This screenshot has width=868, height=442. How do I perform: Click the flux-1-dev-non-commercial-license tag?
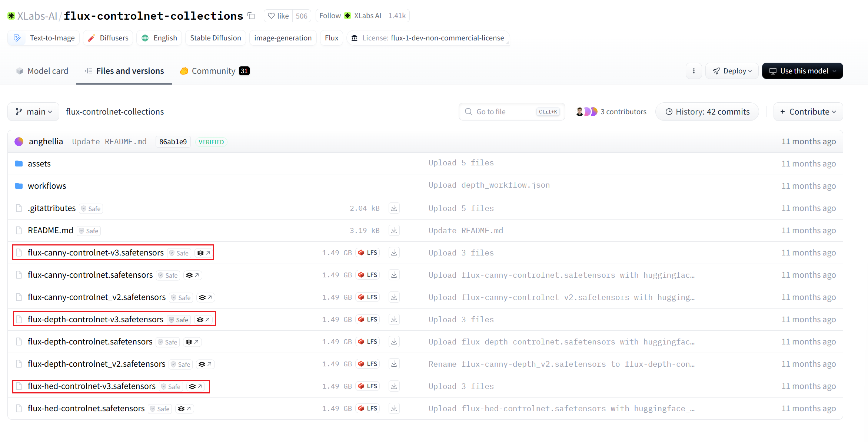pyautogui.click(x=428, y=38)
